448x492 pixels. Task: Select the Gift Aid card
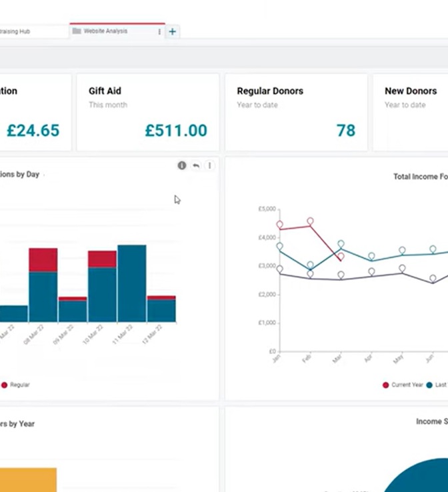pyautogui.click(x=148, y=112)
